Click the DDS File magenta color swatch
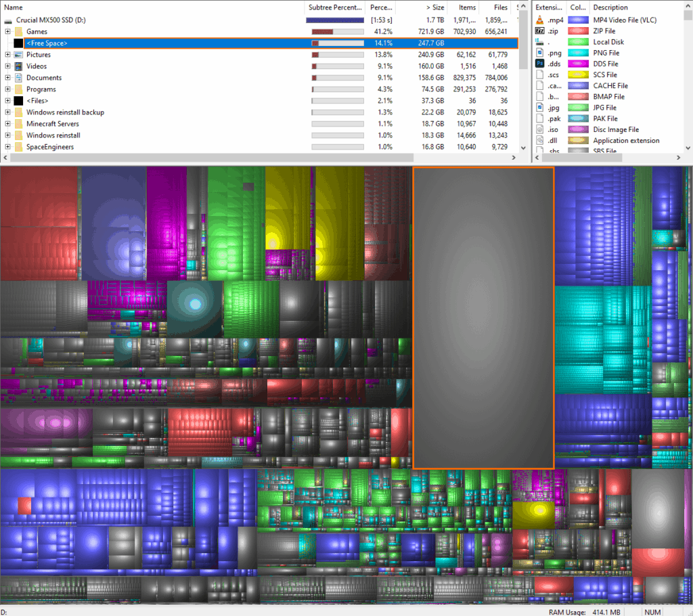 (578, 64)
